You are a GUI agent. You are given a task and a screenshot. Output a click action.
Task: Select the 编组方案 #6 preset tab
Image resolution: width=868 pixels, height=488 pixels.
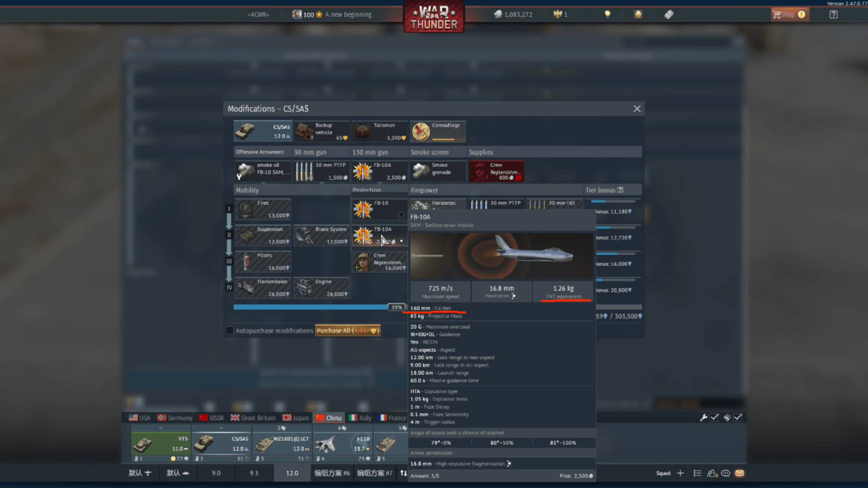[x=332, y=473]
